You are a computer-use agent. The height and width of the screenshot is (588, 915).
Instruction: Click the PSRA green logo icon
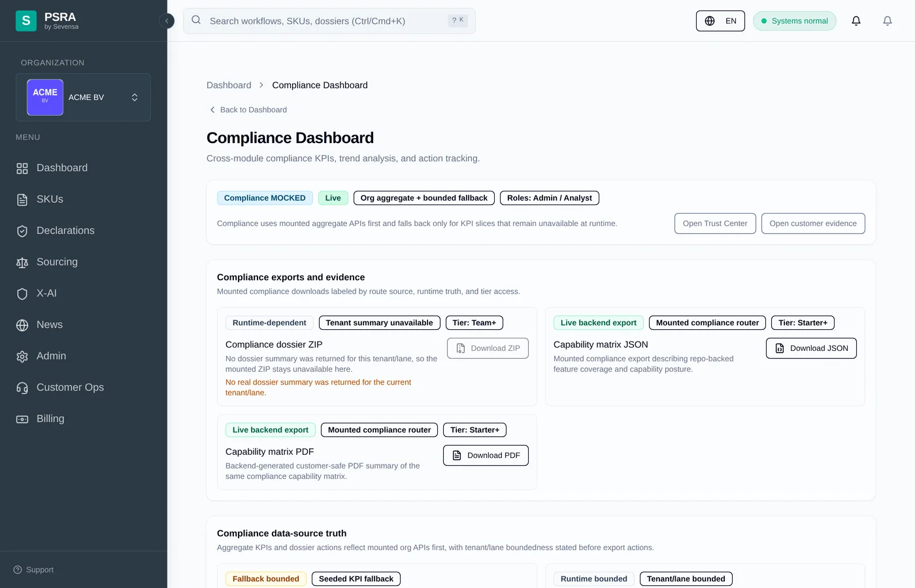tap(26, 21)
